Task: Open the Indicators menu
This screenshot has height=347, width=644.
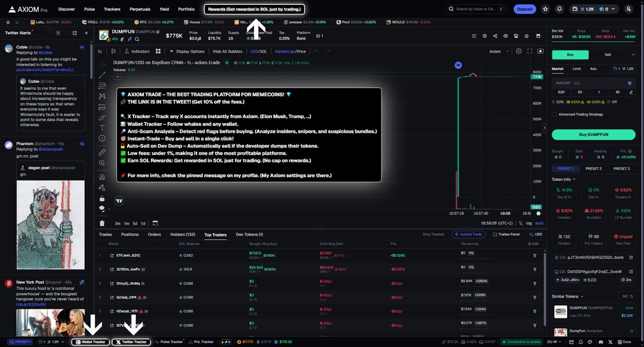Action: tap(137, 52)
